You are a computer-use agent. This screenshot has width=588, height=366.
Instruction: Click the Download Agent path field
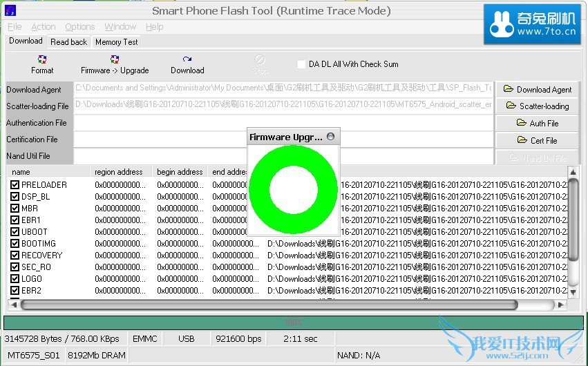pos(283,88)
